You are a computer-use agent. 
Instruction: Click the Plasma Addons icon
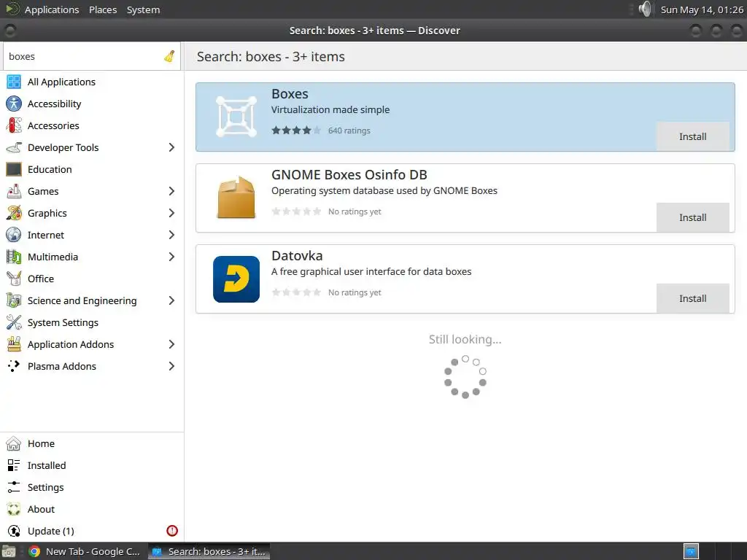[x=14, y=366]
